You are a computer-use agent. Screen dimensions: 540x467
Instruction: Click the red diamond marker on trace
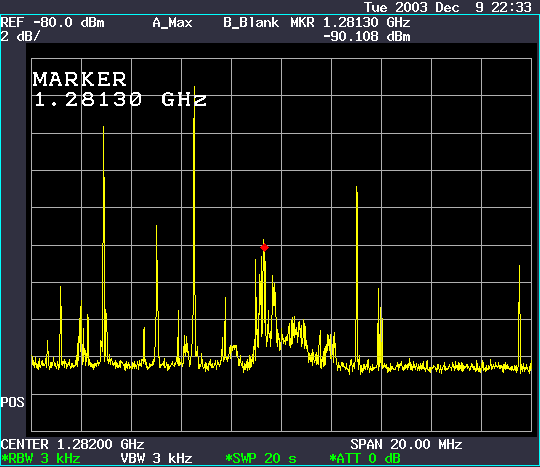tap(264, 248)
